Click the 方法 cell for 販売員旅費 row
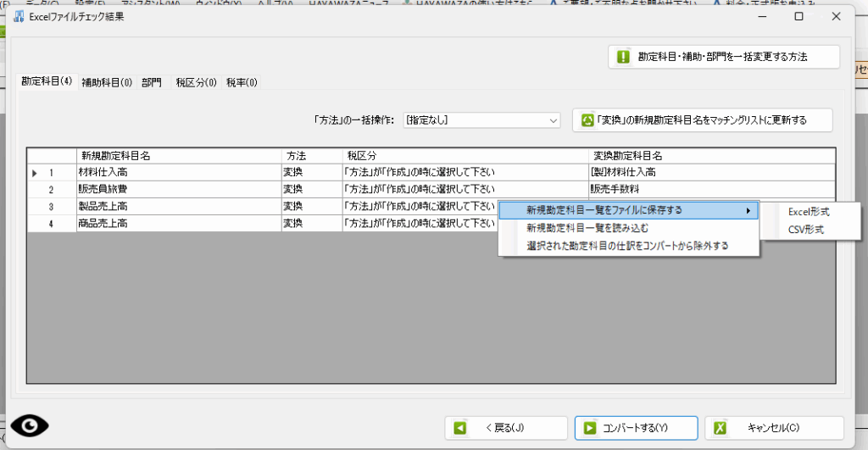 click(311, 189)
